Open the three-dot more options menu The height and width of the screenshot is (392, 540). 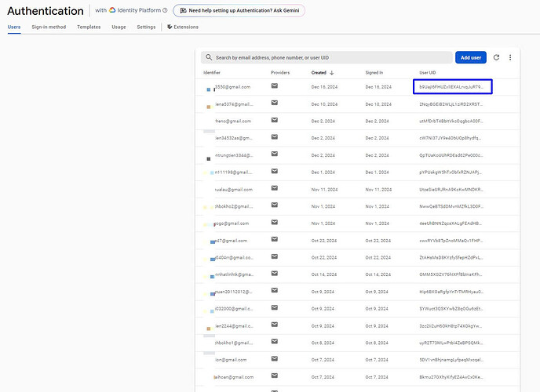510,57
